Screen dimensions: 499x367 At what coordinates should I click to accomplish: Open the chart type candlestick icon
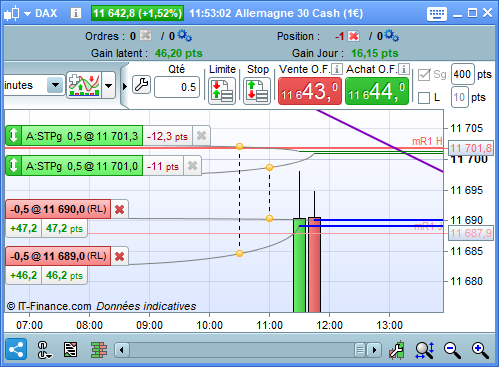pos(12,13)
